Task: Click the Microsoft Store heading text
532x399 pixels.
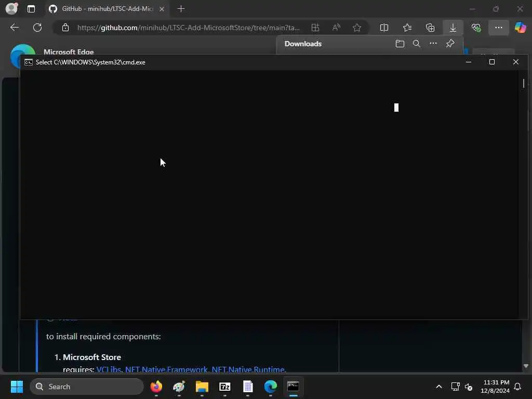Action: [91, 357]
